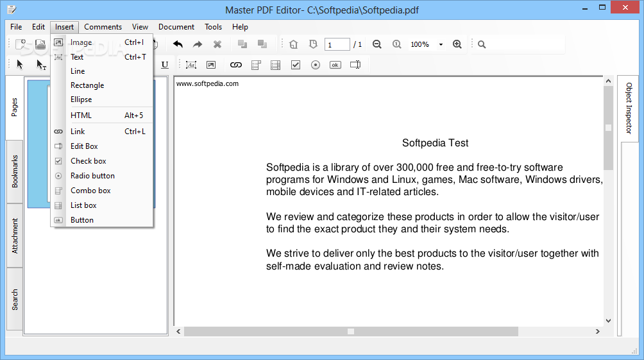This screenshot has width=644, height=360.
Task: Open the Tools menu
Action: click(213, 27)
